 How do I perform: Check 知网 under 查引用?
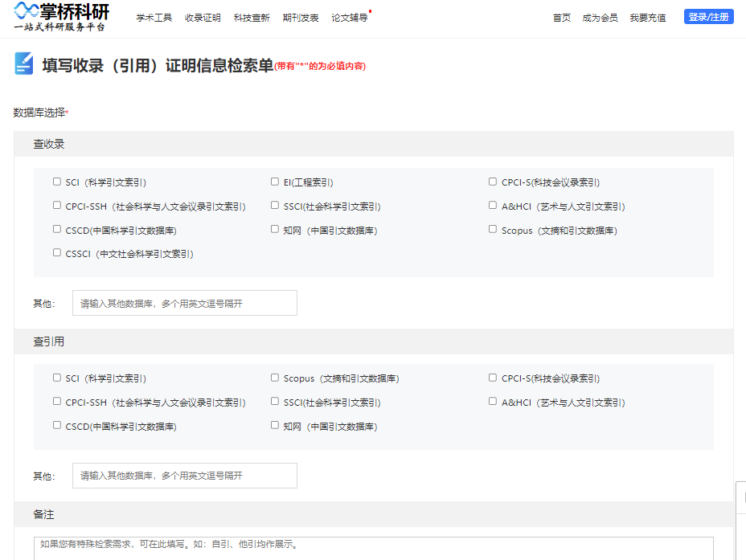coord(274,425)
